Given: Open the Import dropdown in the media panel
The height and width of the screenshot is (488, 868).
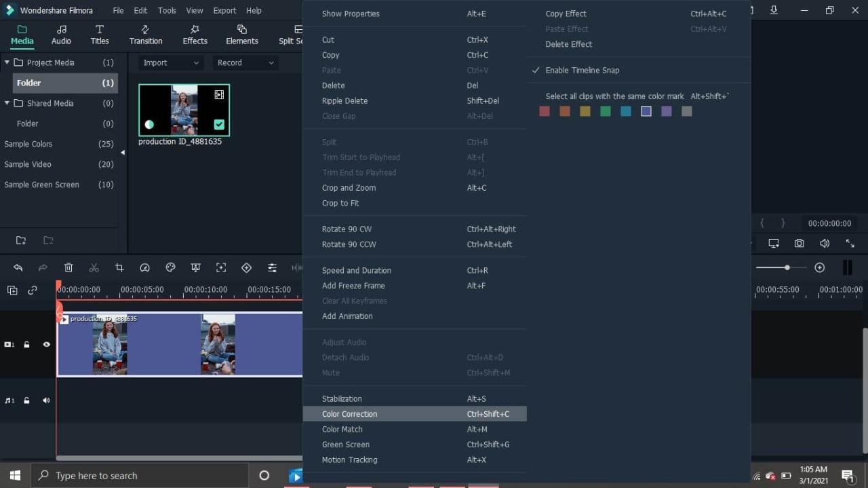Looking at the screenshot, I should [x=170, y=62].
